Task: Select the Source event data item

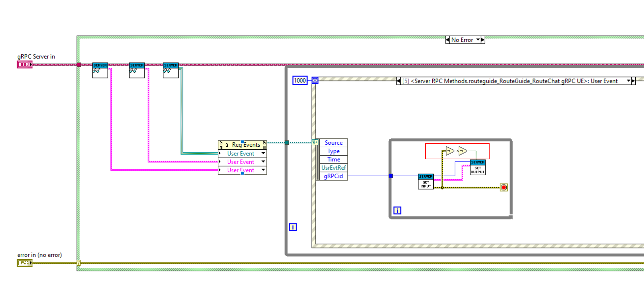Action: click(333, 143)
